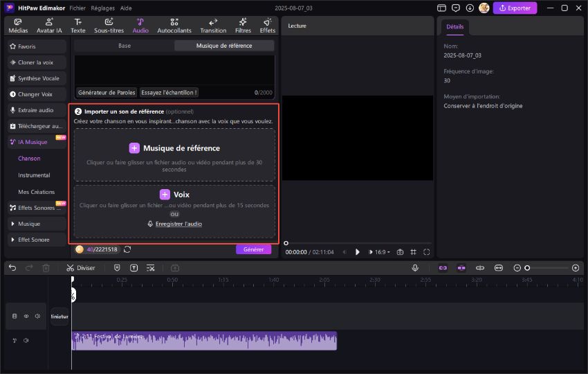Open the Filtres panel

[243, 26]
